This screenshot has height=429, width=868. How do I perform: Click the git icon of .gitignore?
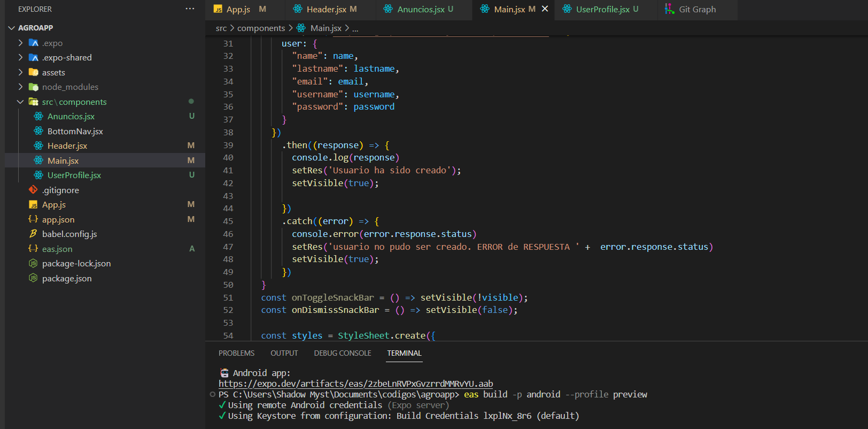click(x=33, y=190)
